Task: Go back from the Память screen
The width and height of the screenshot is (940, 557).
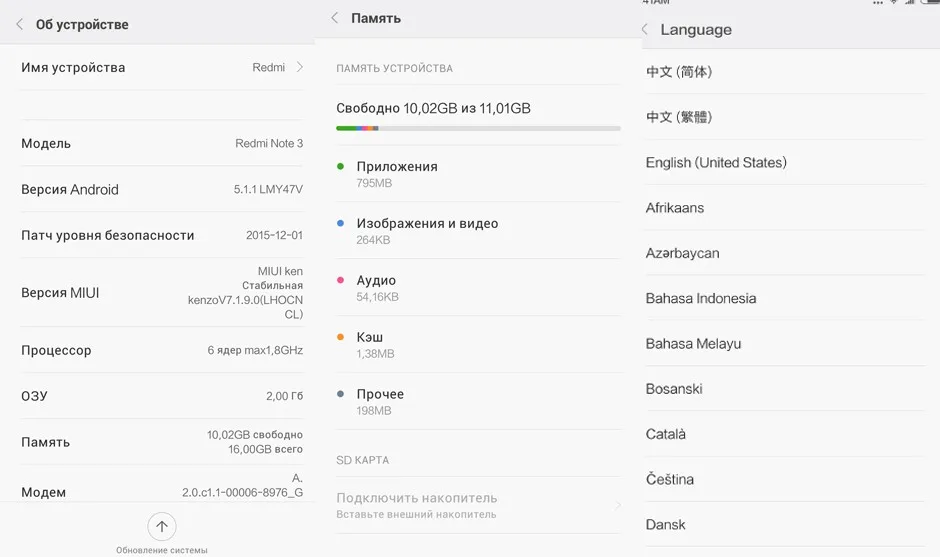Action: [335, 18]
